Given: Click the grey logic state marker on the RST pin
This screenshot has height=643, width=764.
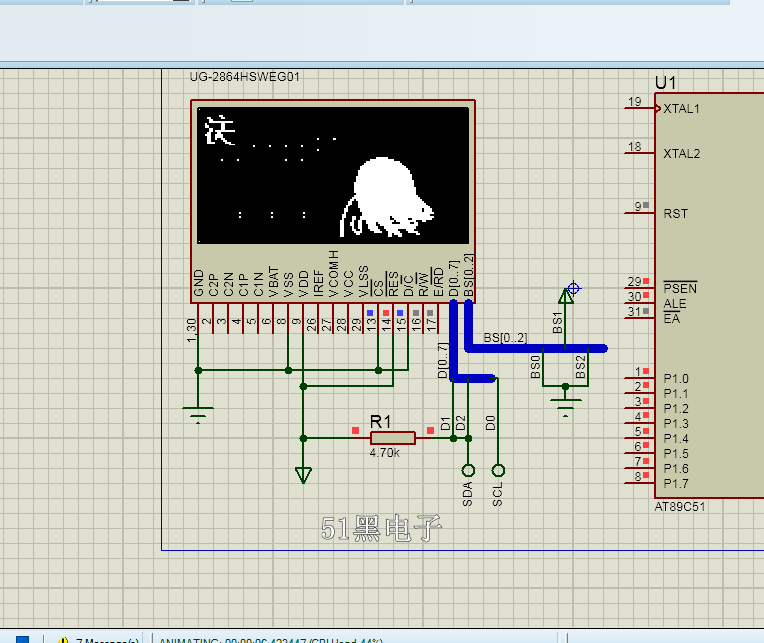Looking at the screenshot, I should (x=646, y=205).
